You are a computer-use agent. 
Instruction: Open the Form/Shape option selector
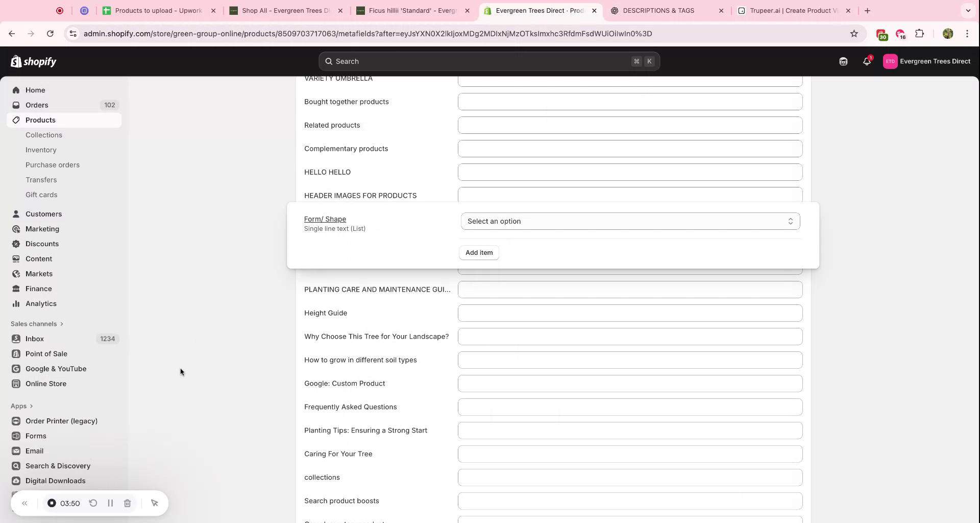pyautogui.click(x=630, y=221)
